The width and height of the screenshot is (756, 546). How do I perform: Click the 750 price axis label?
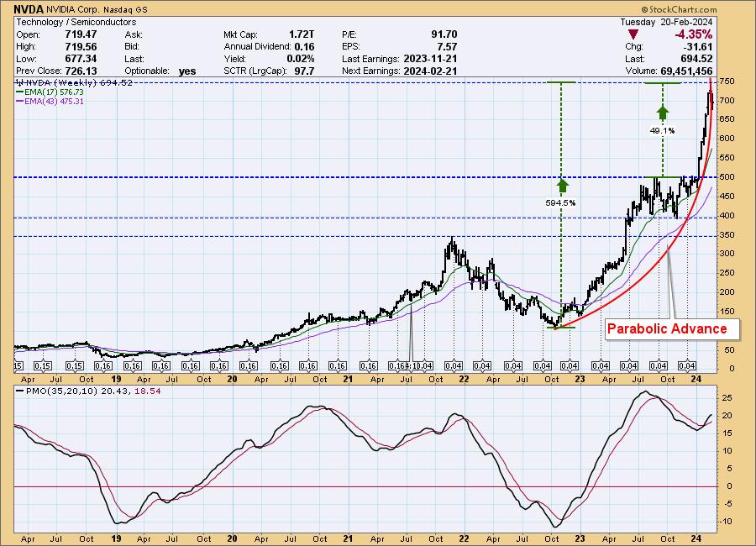pyautogui.click(x=727, y=81)
